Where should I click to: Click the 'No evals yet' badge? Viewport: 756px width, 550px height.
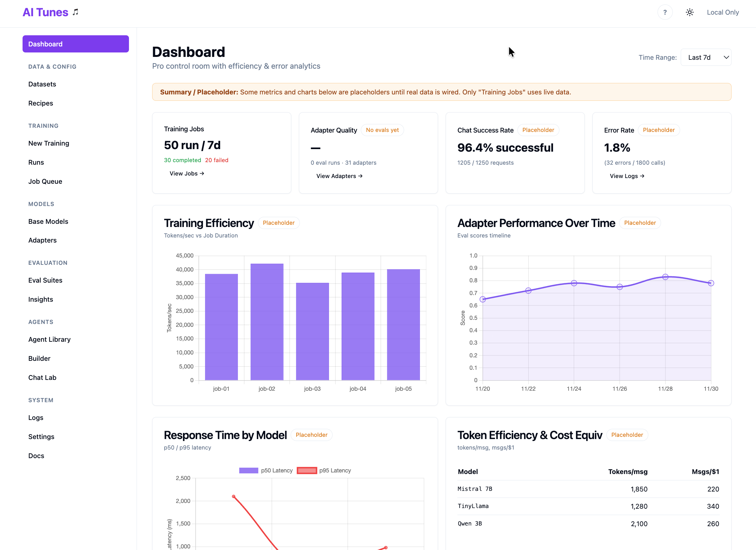point(382,130)
